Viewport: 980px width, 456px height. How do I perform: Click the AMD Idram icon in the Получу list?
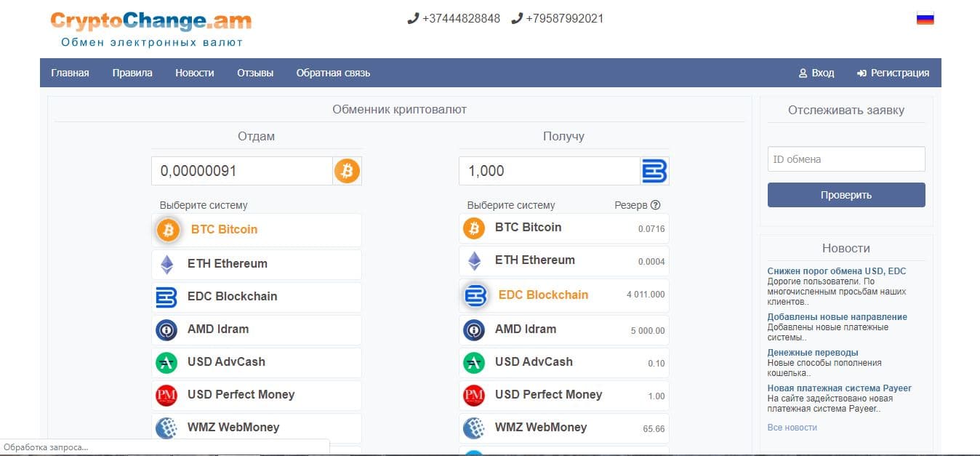click(x=474, y=329)
